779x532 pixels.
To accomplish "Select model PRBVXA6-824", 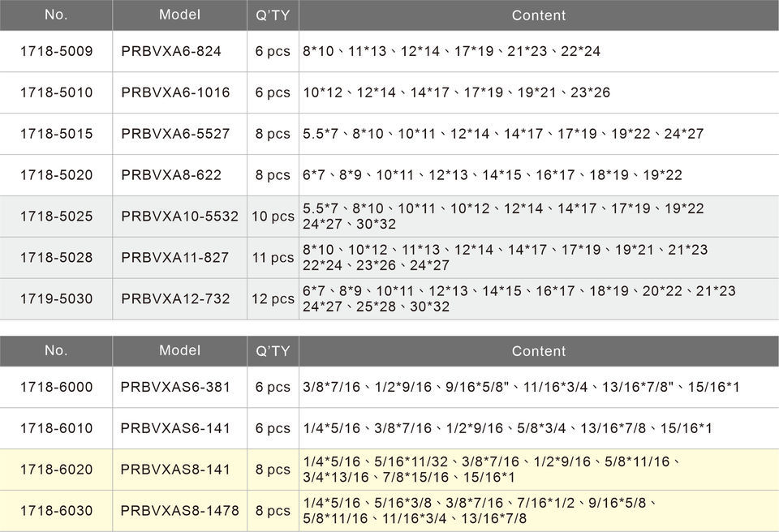I will click(170, 51).
